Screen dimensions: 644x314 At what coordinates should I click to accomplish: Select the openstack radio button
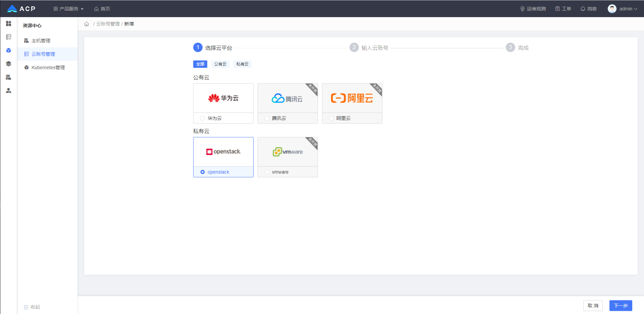(203, 172)
